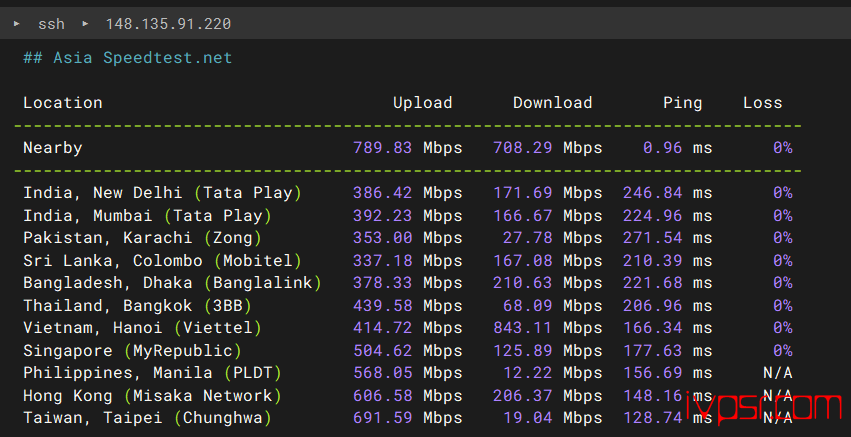Select Singapore ping 177.63
This screenshot has height=437, width=851.
(652, 351)
